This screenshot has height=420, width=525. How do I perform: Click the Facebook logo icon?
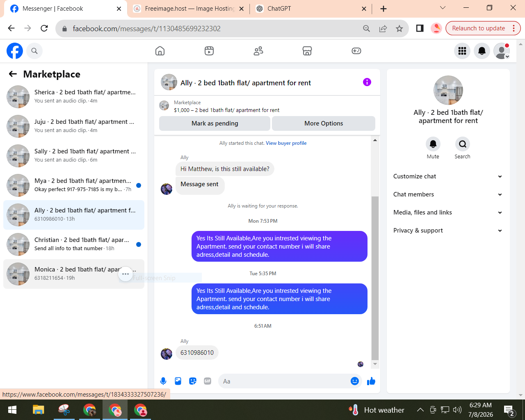pos(15,51)
